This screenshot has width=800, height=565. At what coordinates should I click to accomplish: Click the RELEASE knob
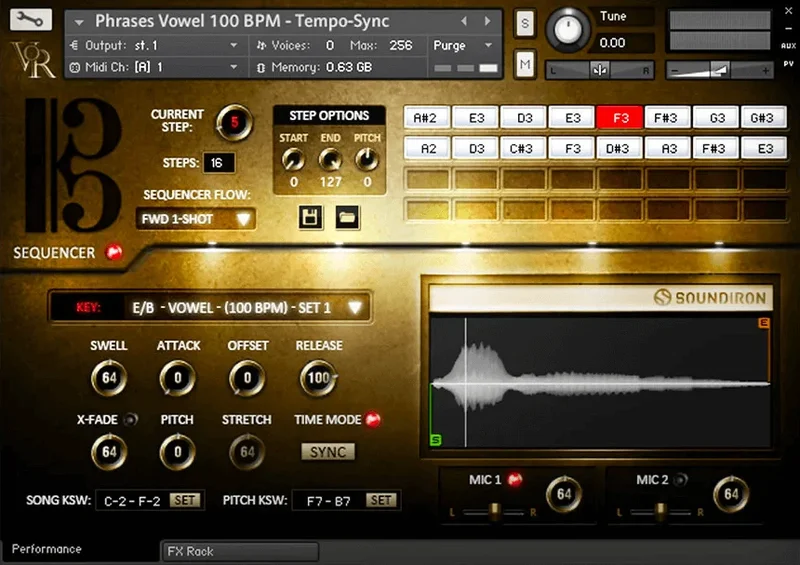point(318,378)
